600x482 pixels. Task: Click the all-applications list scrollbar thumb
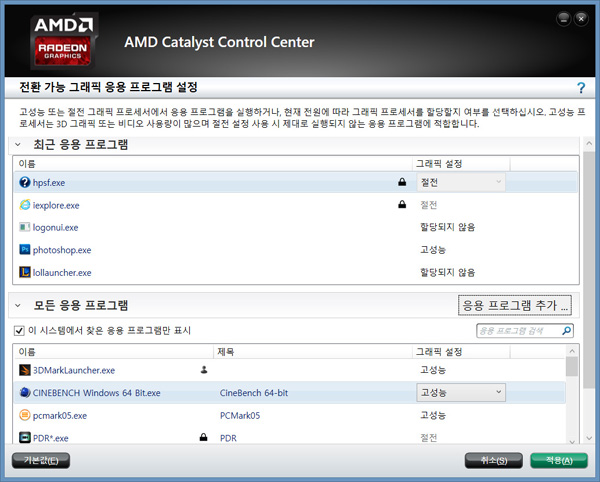point(572,366)
